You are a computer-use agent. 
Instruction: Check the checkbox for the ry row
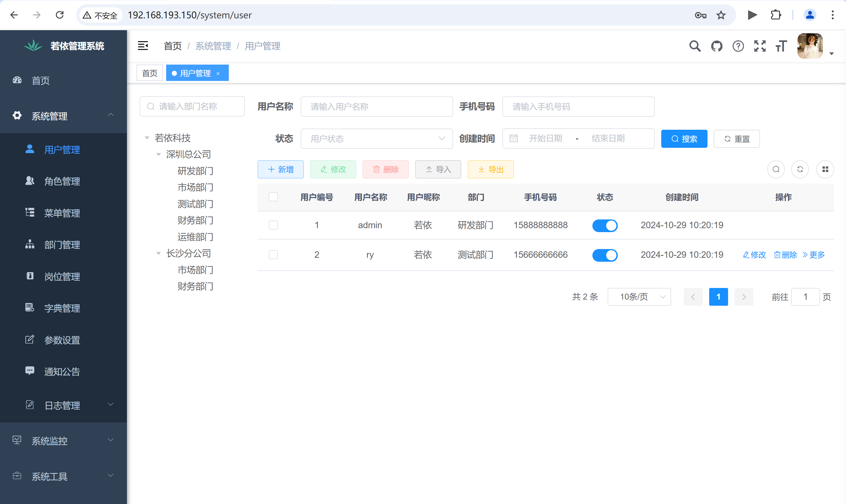pos(273,255)
